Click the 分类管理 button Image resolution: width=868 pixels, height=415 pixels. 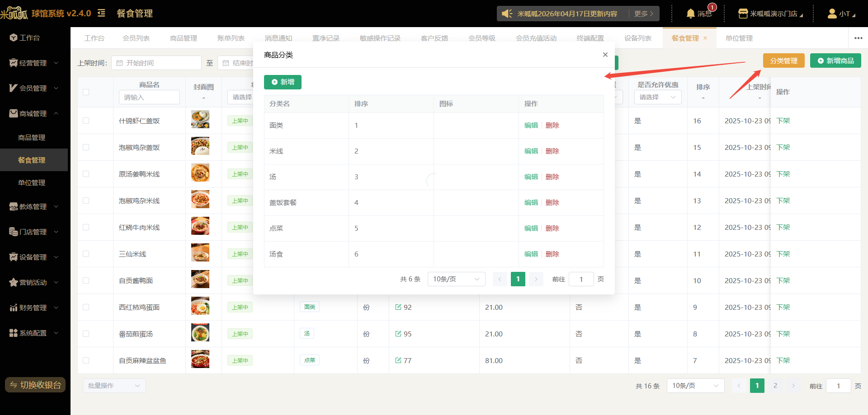coord(784,61)
